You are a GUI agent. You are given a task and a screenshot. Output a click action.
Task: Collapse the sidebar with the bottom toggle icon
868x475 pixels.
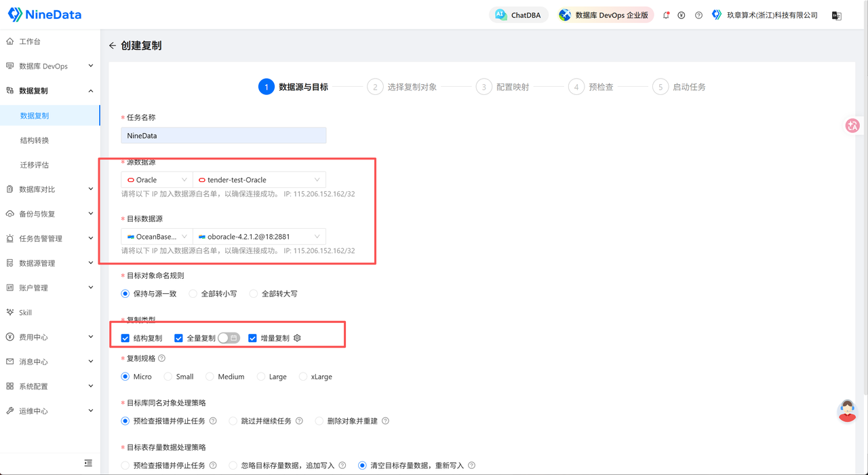[x=88, y=463]
